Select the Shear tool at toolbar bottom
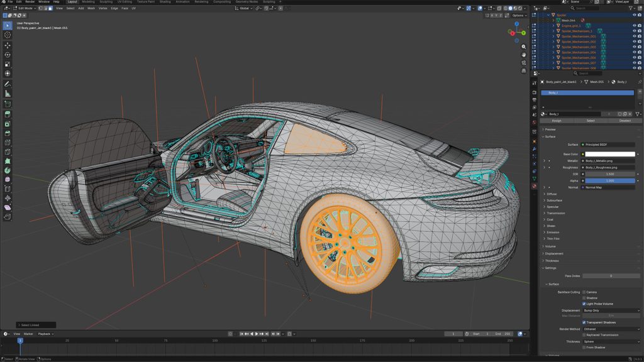The height and width of the screenshot is (362, 644). [x=8, y=207]
